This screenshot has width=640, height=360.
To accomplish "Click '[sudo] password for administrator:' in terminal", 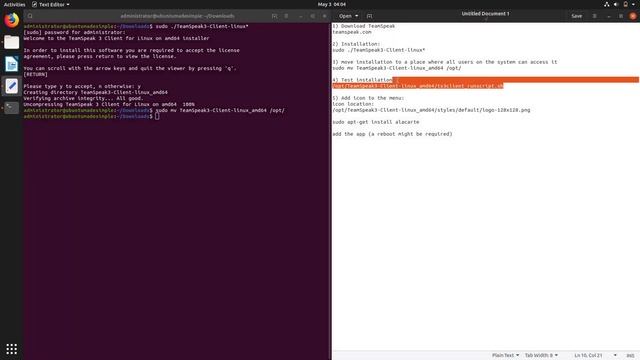I will [x=74, y=32].
